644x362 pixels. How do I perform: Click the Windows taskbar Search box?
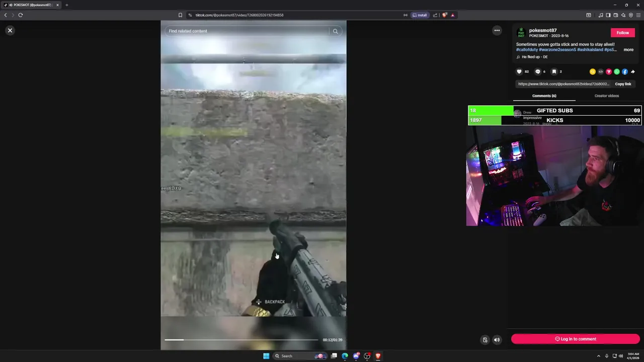(x=300, y=356)
